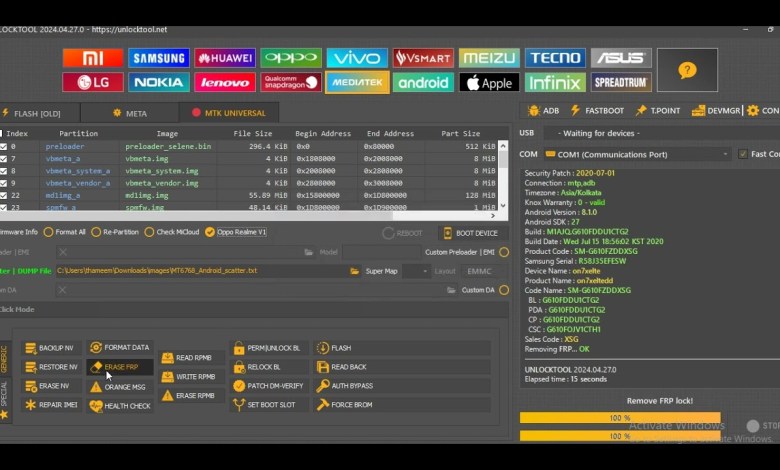The width and height of the screenshot is (780, 470).
Task: Browse for scatter file folder icon
Action: (x=354, y=271)
